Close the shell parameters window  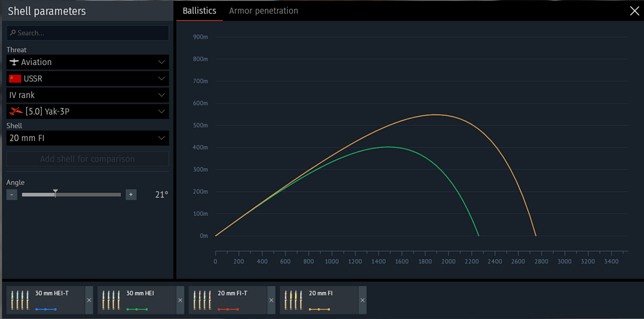pos(633,10)
